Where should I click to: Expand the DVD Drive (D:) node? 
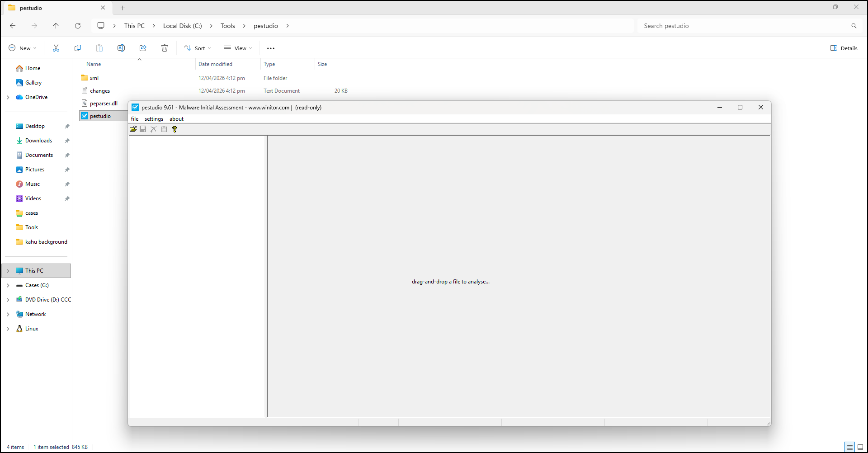tap(8, 300)
